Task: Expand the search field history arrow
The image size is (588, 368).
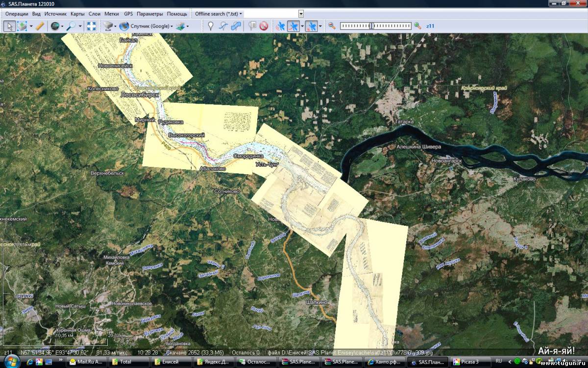Action: tap(301, 14)
